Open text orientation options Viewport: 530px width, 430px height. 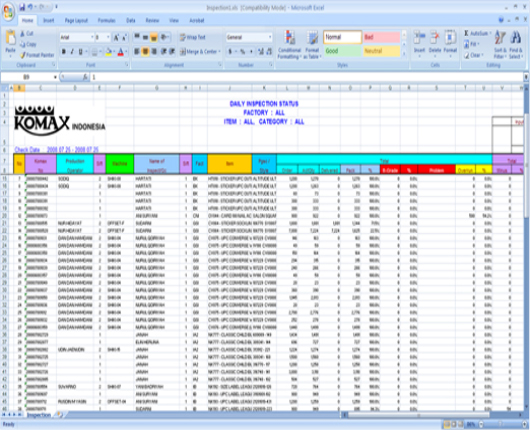point(165,37)
